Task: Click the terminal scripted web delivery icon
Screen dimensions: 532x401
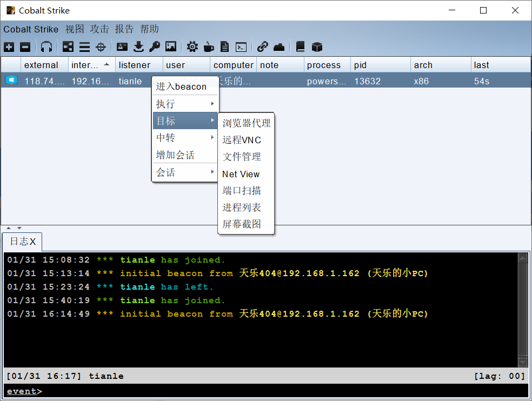Action: click(x=241, y=47)
